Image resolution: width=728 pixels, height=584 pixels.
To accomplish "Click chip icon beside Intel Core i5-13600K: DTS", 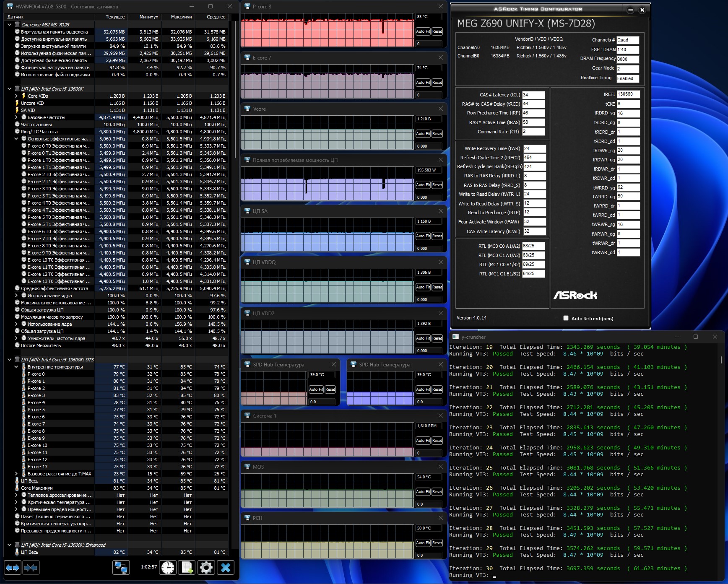I will pyautogui.click(x=17, y=360).
